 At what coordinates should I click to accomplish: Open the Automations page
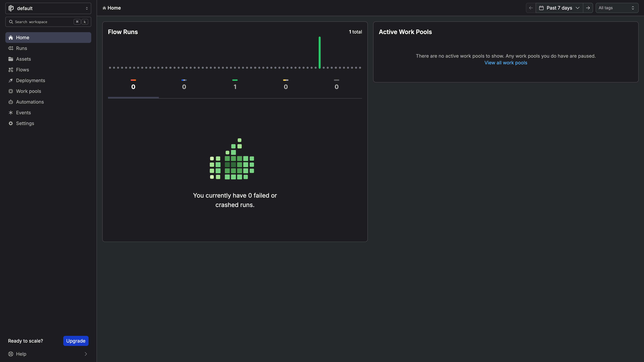tap(30, 102)
